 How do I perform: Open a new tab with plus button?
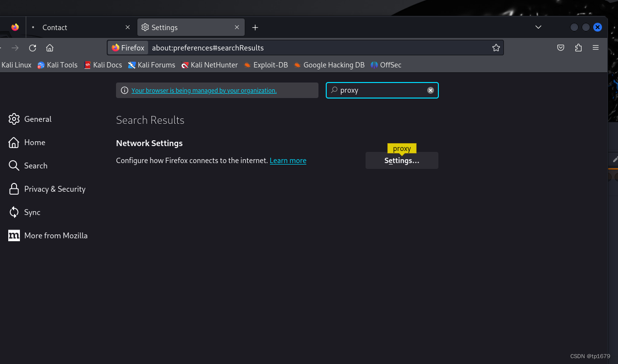click(255, 27)
